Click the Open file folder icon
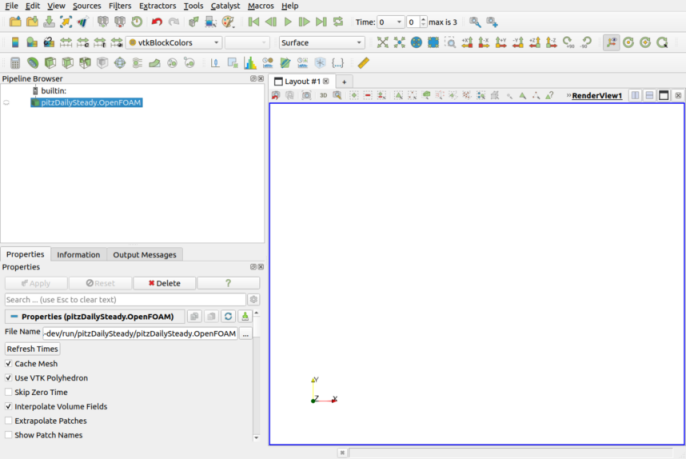This screenshot has height=459, width=686. coord(15,21)
